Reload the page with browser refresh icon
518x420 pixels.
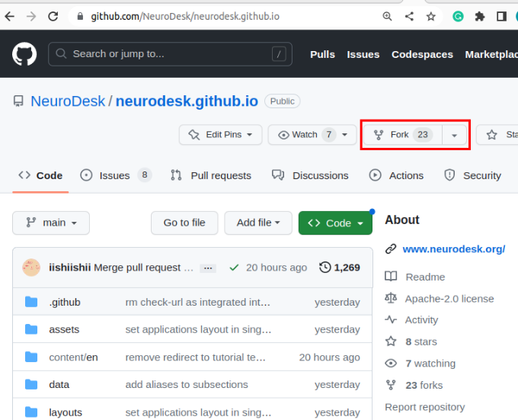[x=53, y=16]
